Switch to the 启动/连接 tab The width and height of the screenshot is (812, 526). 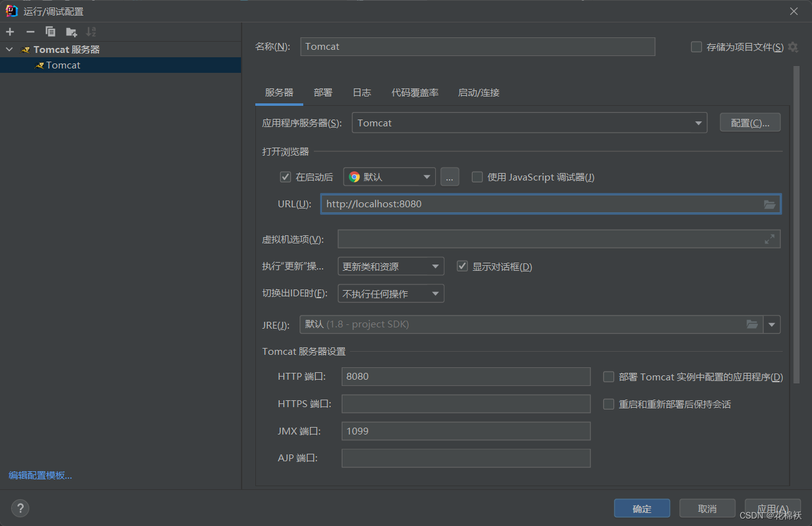tap(479, 92)
